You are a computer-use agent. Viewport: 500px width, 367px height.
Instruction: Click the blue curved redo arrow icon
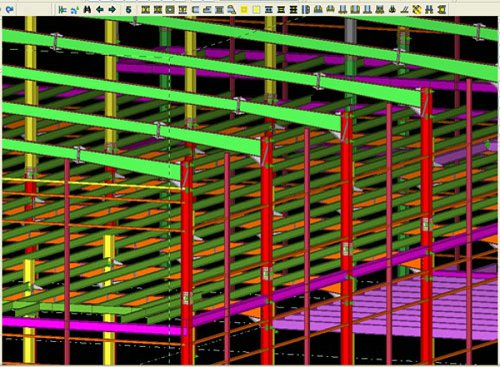pyautogui.click(x=9, y=9)
